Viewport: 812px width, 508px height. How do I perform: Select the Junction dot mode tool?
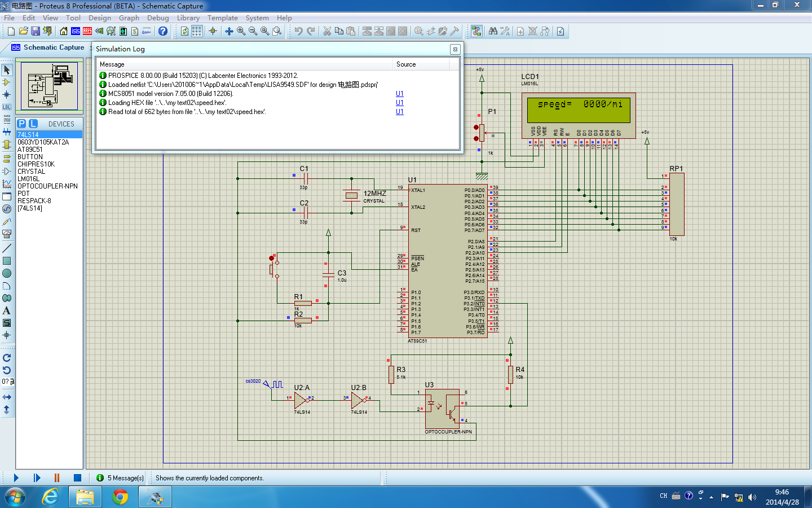(x=7, y=95)
